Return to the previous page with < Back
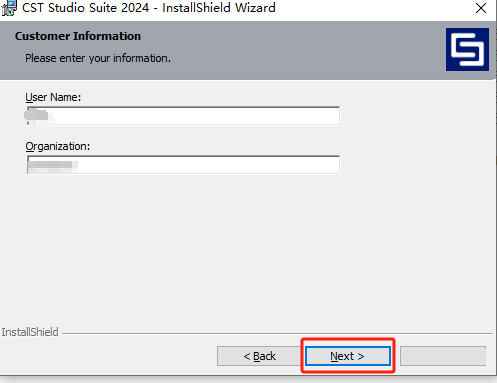Screen dimensions: 497x383 pos(259,356)
